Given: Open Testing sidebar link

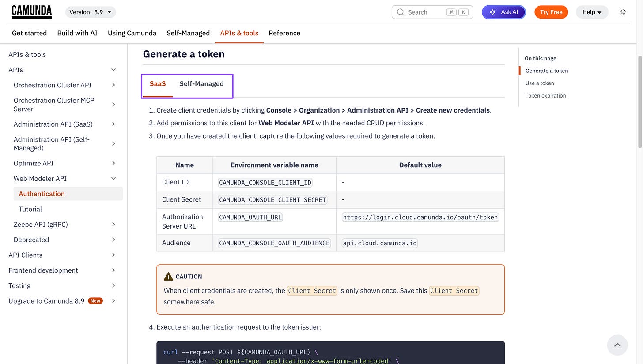Looking at the screenshot, I should [x=19, y=285].
